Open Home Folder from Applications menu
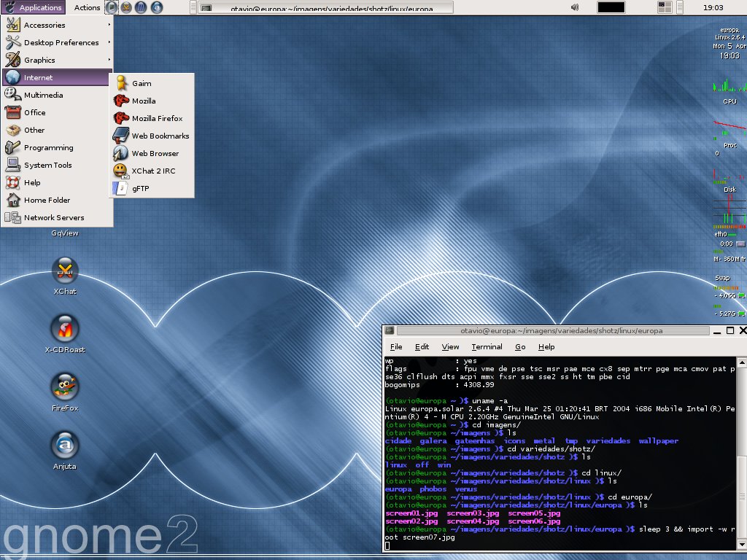The image size is (747, 560). 57,200
